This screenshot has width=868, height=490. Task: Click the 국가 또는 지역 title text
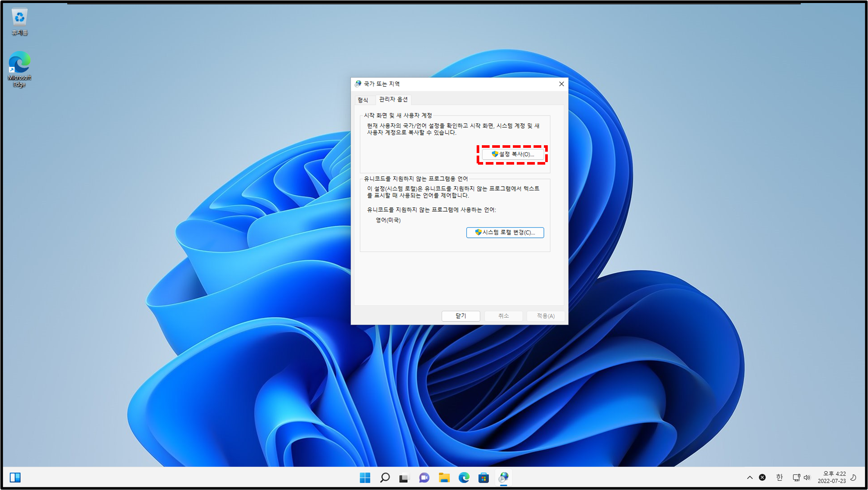382,84
